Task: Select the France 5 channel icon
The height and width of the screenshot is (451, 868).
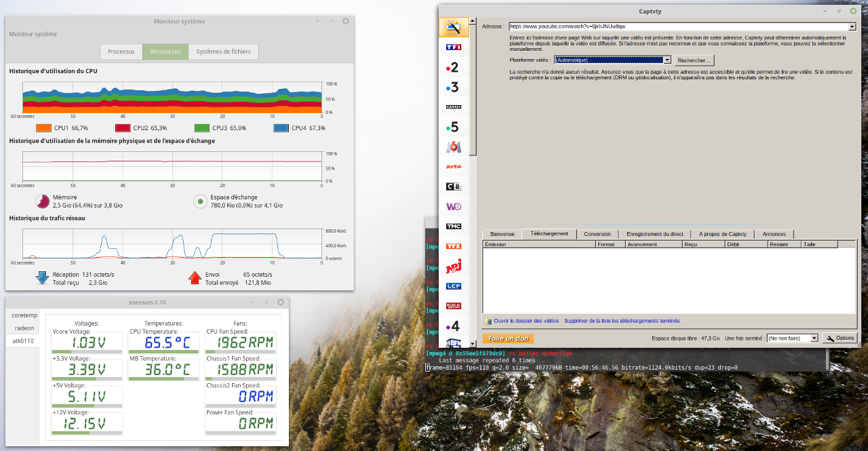Action: pos(454,127)
